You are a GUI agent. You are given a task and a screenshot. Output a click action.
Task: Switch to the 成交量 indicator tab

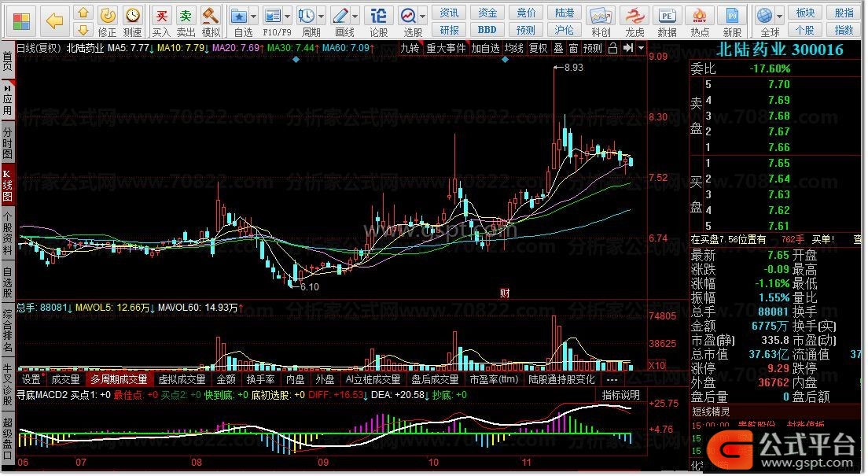tap(65, 379)
